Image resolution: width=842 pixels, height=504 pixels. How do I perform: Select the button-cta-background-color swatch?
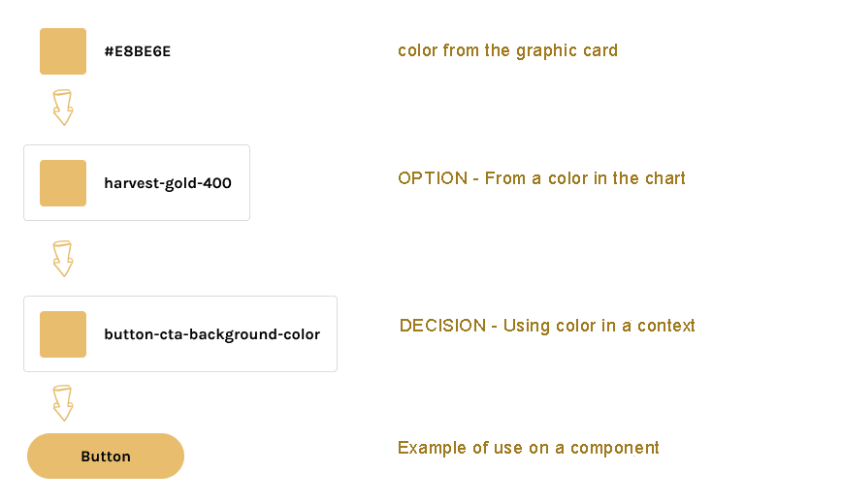pos(63,334)
